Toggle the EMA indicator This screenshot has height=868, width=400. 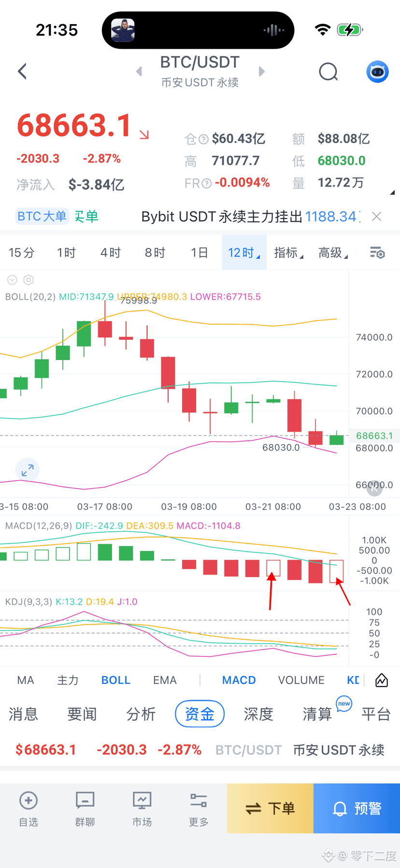point(165,680)
